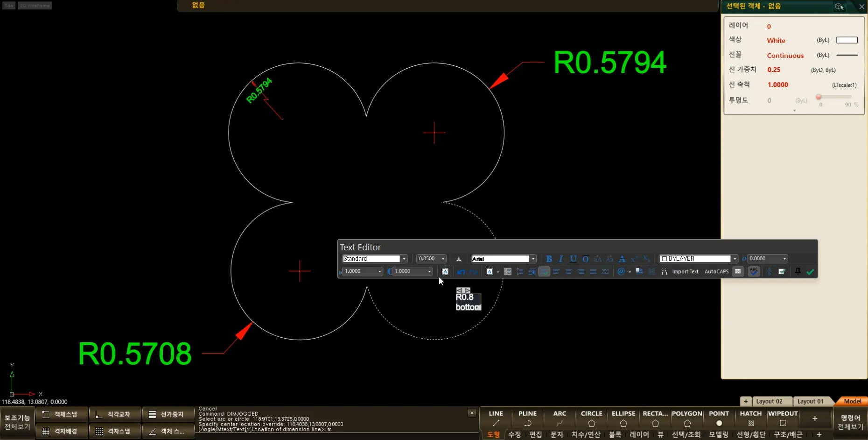This screenshot has height=440, width=868.
Task: Click the Bold formatting icon
Action: click(549, 259)
